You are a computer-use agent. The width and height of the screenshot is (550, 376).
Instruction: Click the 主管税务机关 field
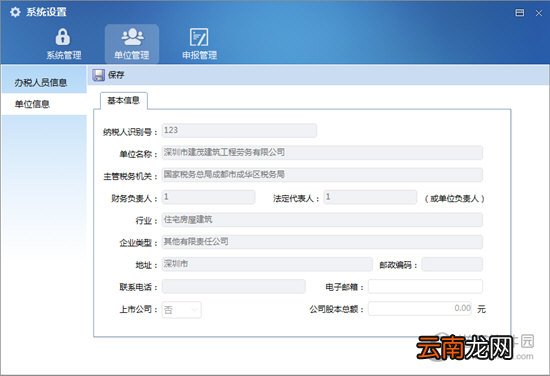(x=322, y=175)
